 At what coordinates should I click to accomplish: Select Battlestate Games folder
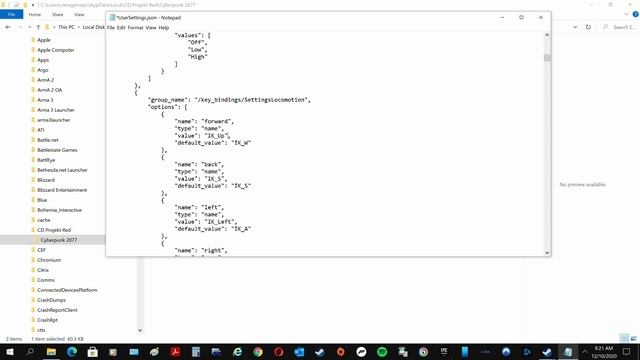[57, 150]
